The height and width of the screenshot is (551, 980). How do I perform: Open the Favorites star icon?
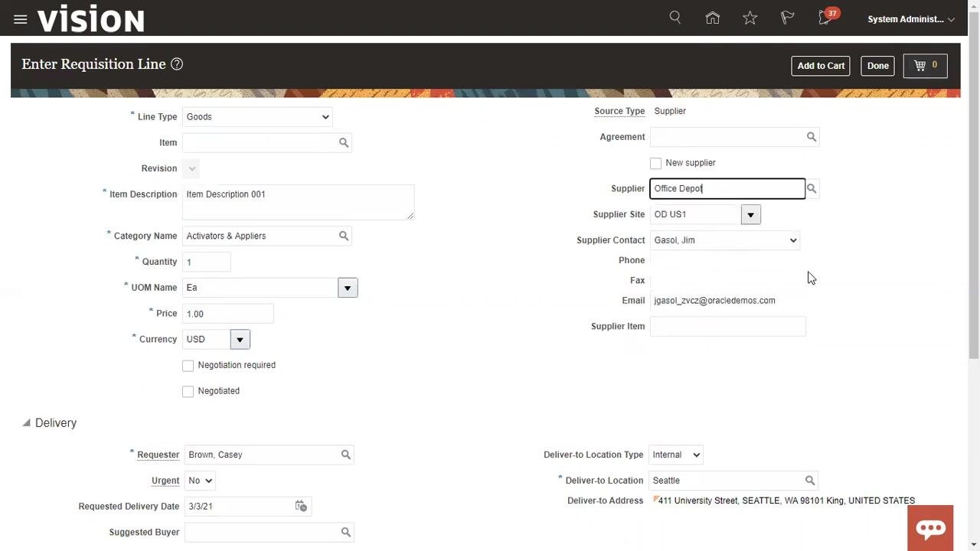coord(750,18)
